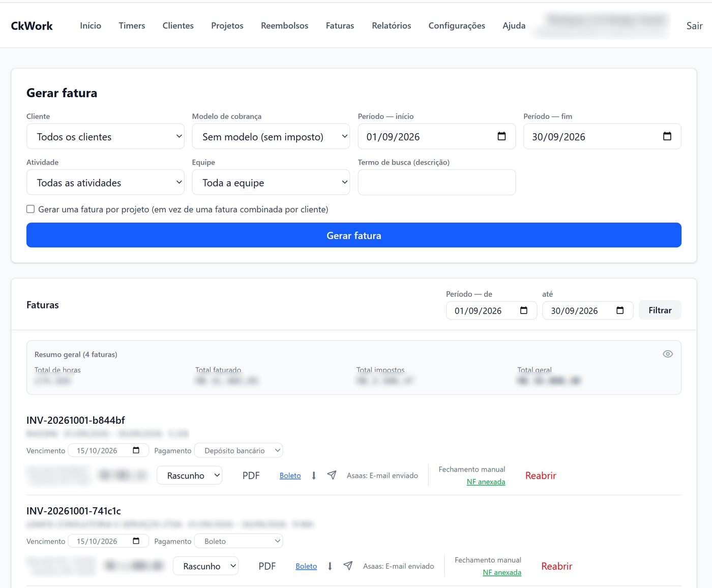This screenshot has width=712, height=588.
Task: Download boleto for invoice INV-20261001-741c1c
Action: pyautogui.click(x=330, y=566)
